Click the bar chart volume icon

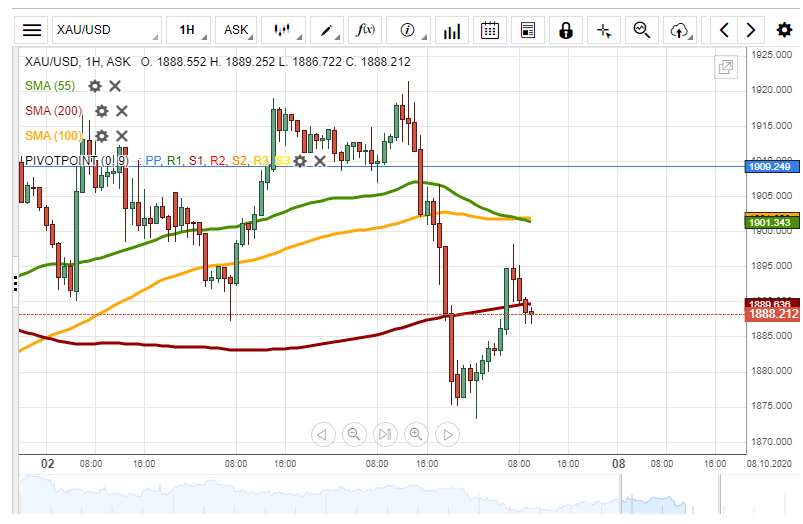(452, 30)
